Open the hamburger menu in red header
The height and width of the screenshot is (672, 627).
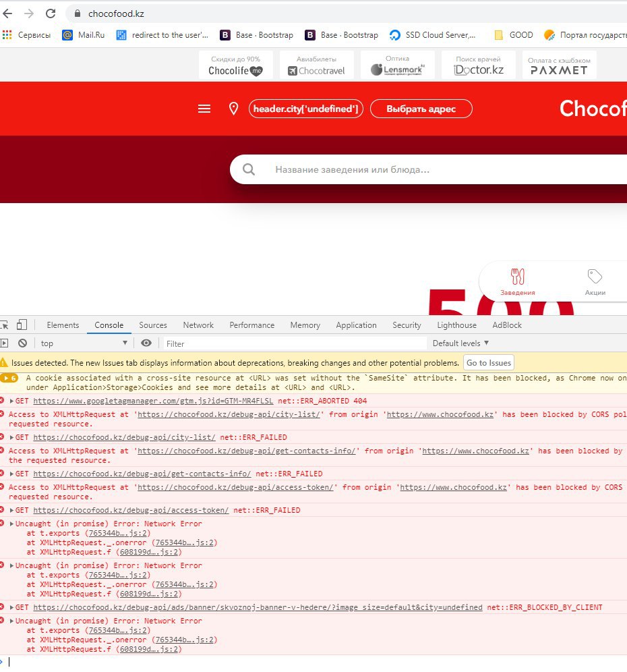pyautogui.click(x=204, y=109)
